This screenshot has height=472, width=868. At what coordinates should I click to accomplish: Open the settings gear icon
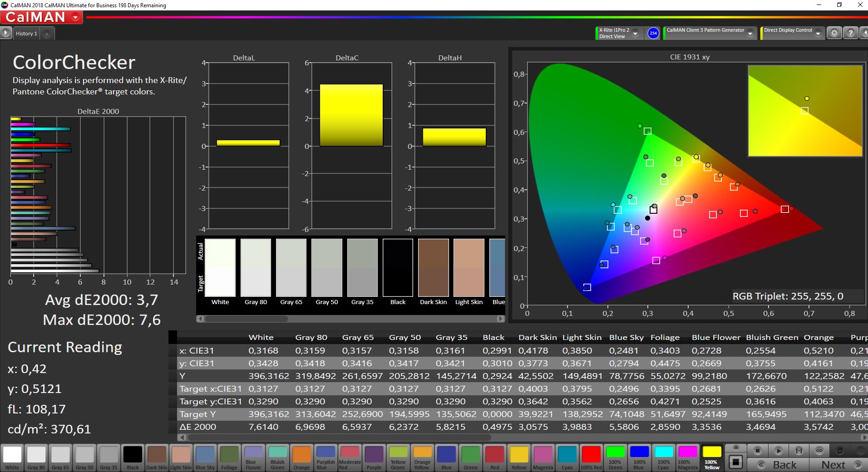click(834, 33)
